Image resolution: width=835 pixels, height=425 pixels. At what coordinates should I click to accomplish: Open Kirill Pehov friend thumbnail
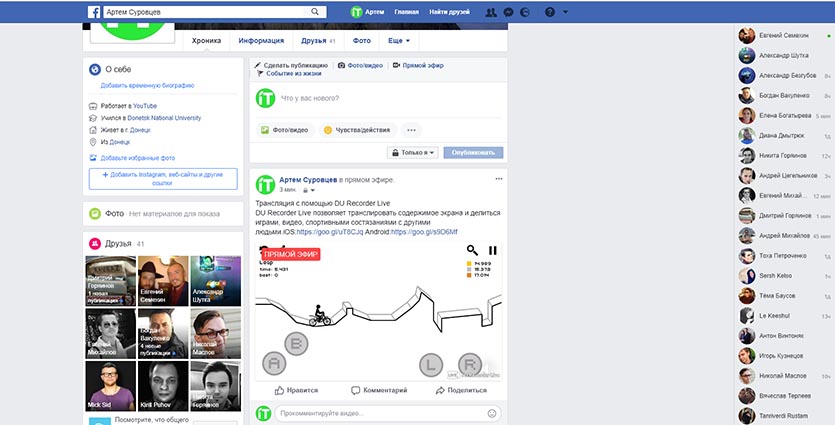pos(163,386)
